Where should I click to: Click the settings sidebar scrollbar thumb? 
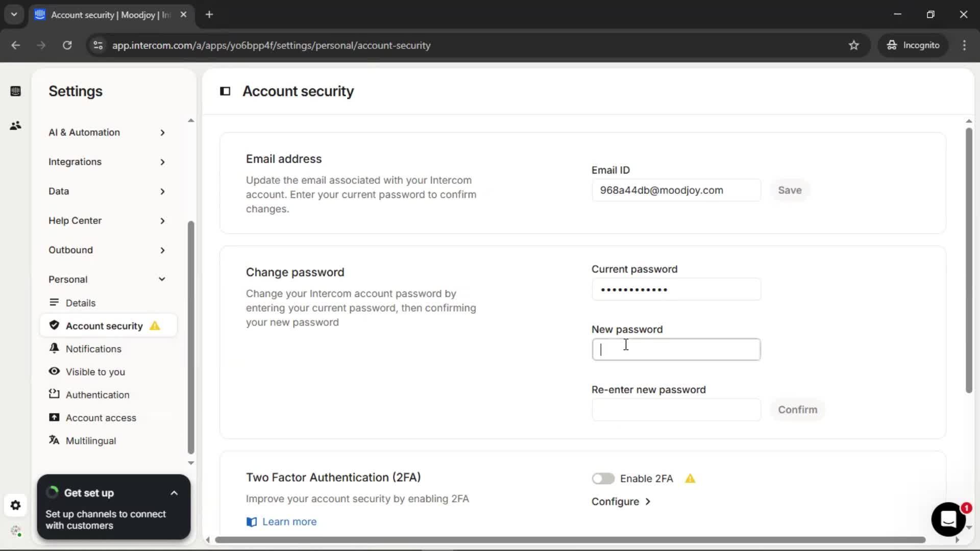191,337
